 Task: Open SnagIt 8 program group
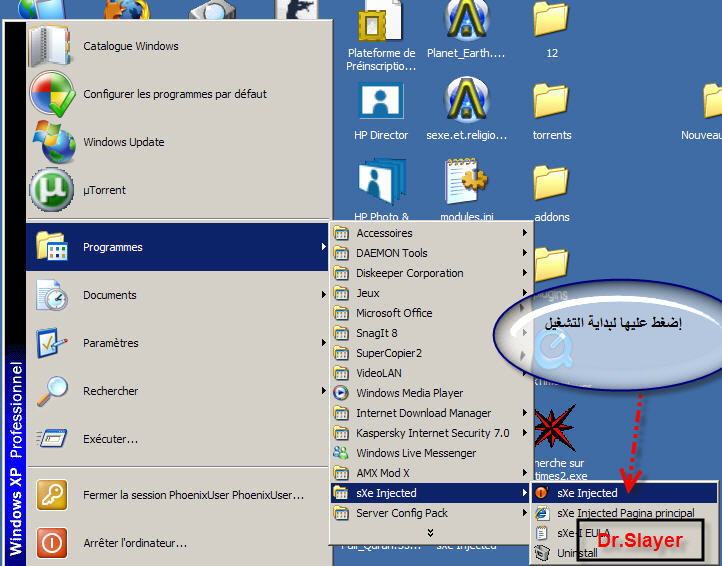(x=432, y=333)
